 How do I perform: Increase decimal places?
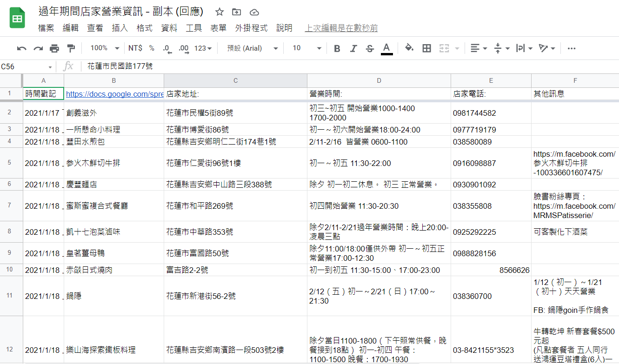coord(184,48)
